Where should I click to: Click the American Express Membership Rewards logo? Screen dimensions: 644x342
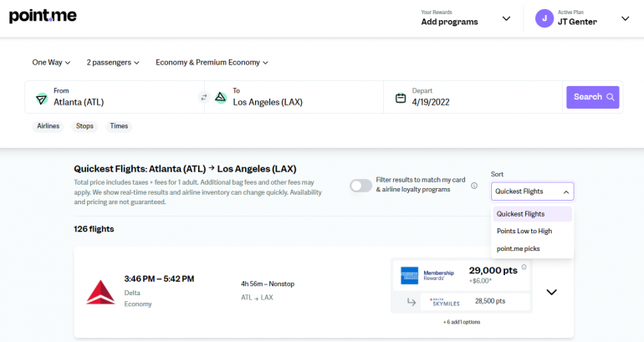tap(409, 274)
